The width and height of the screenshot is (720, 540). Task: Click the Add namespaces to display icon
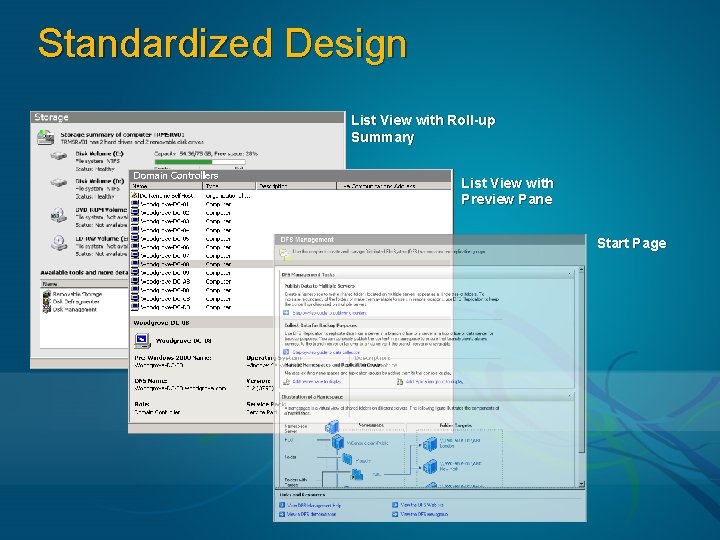pyautogui.click(x=287, y=382)
